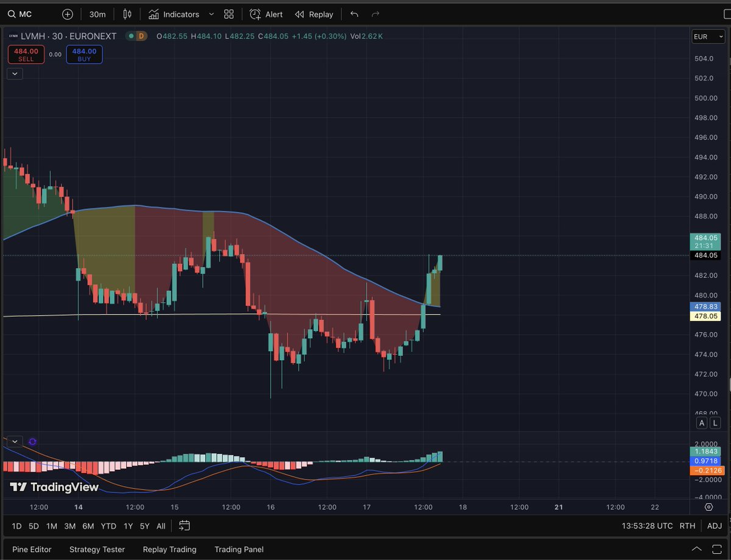Click the 484.05 current price label
The width and height of the screenshot is (731, 560).
705,255
